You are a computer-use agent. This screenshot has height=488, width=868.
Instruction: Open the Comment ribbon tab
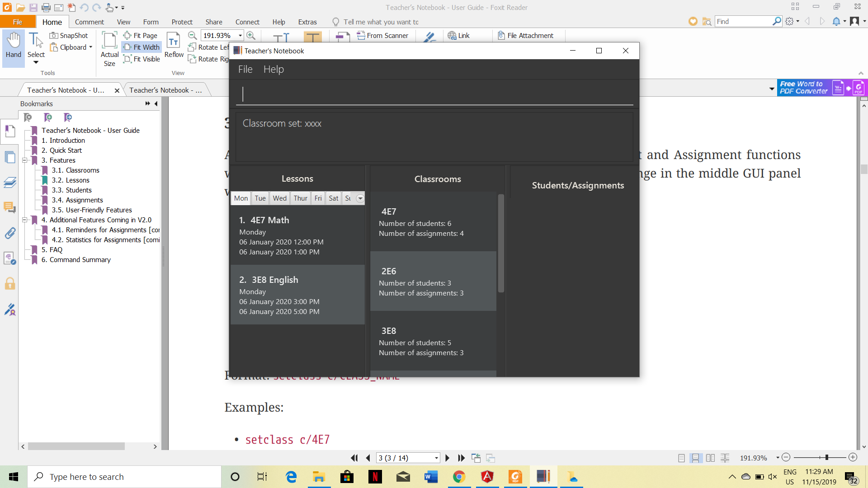(89, 22)
